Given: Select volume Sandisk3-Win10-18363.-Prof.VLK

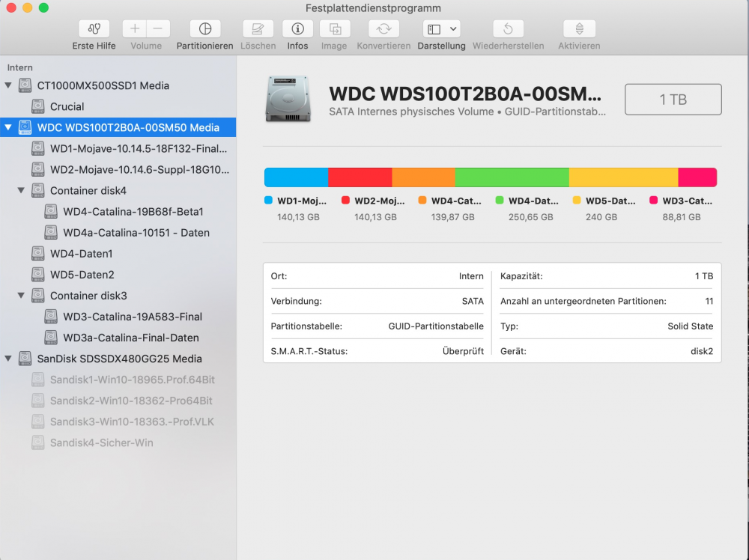Looking at the screenshot, I should 118,421.
